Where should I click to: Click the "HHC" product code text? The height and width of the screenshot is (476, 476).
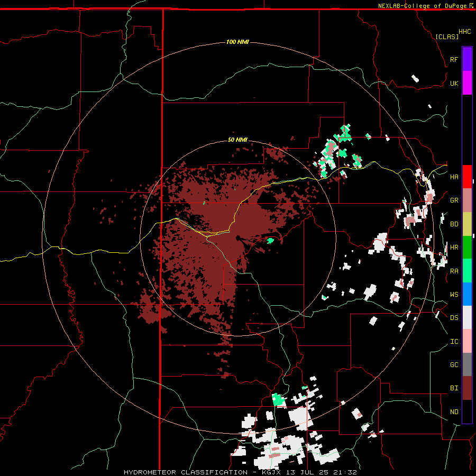pyautogui.click(x=465, y=32)
